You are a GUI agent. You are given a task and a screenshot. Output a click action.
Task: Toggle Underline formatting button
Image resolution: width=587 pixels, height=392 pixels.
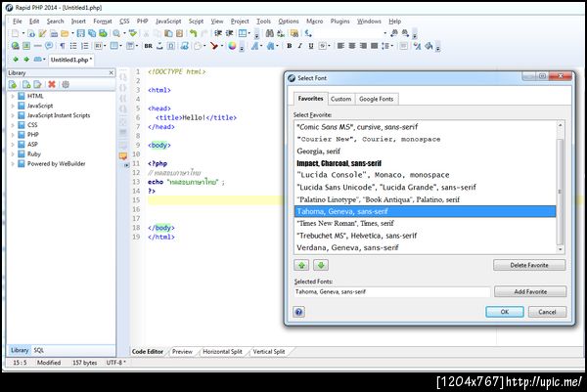click(x=311, y=46)
